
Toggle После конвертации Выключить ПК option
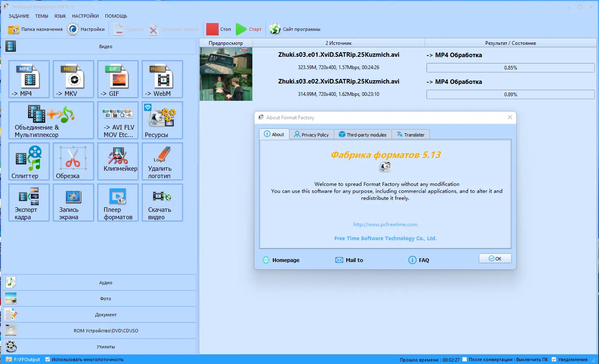(x=464, y=359)
